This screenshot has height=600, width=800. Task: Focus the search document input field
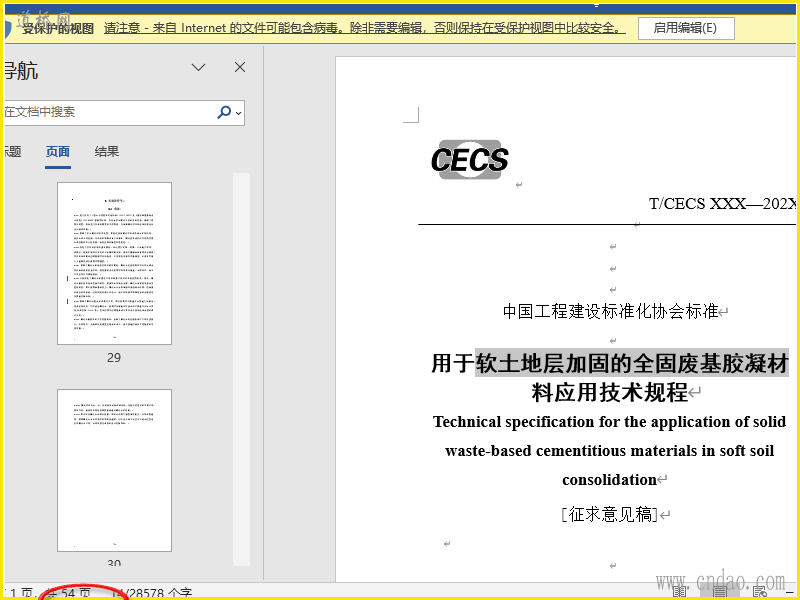click(x=110, y=112)
